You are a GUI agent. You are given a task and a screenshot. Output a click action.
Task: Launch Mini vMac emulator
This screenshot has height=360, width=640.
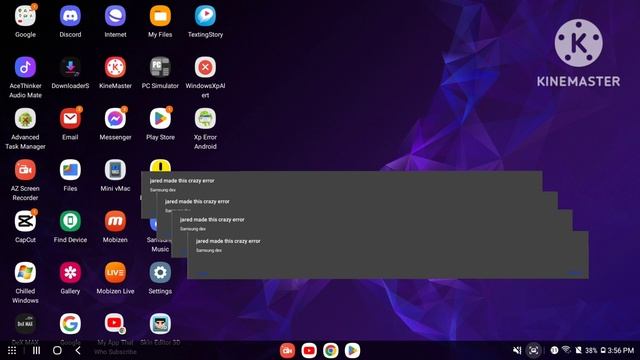point(115,170)
